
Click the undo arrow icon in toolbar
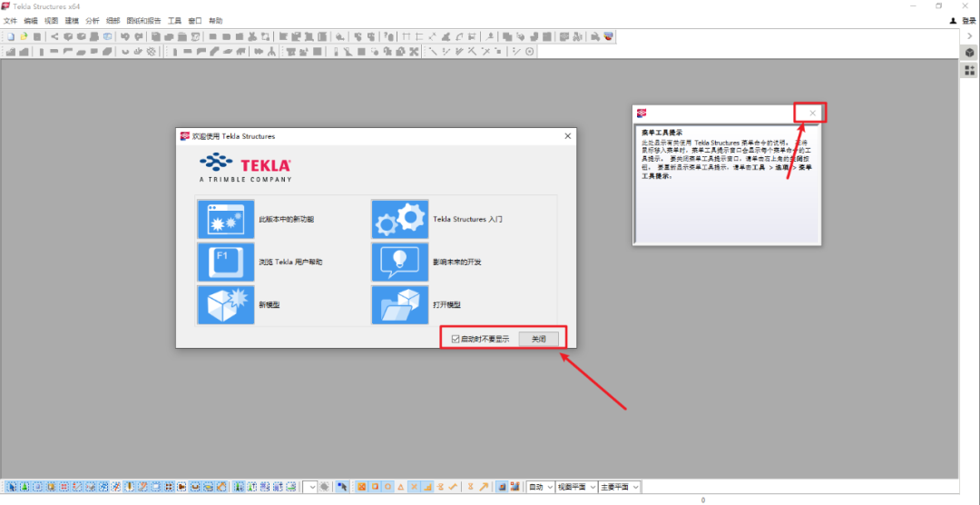coord(124,36)
